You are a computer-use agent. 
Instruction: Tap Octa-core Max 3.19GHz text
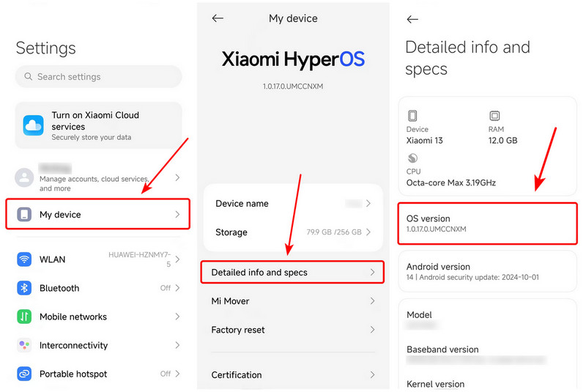pyautogui.click(x=451, y=182)
